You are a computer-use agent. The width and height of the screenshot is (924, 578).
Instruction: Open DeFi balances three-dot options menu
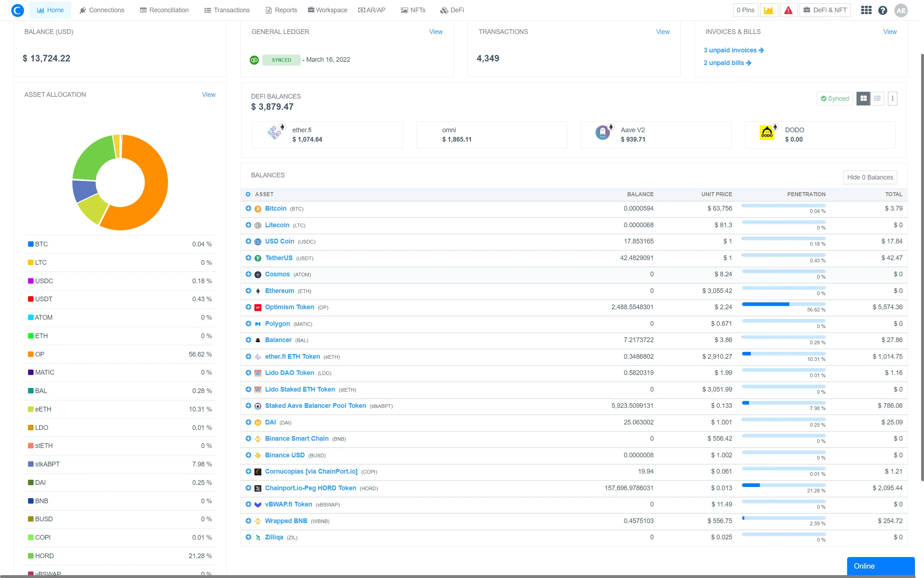(x=892, y=99)
